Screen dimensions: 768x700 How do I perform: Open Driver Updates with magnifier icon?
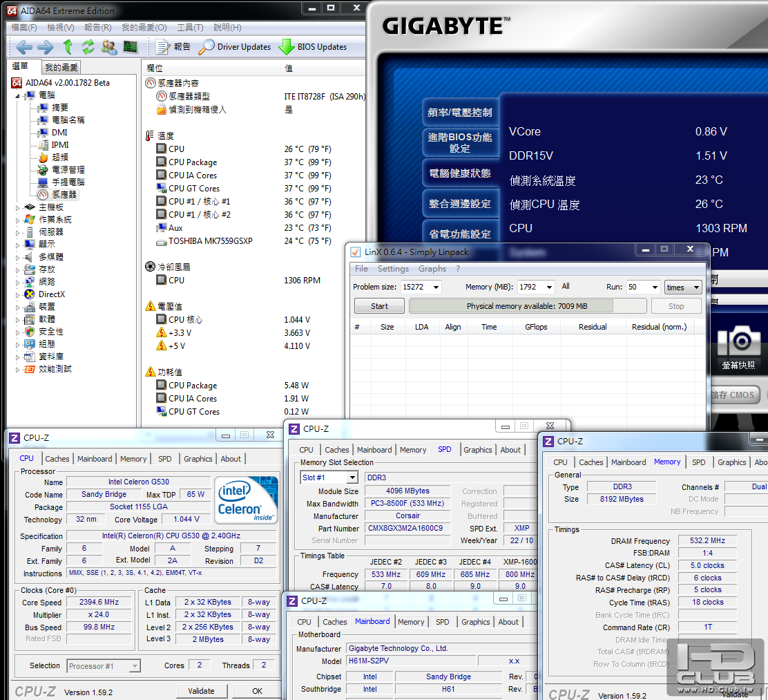click(x=235, y=47)
